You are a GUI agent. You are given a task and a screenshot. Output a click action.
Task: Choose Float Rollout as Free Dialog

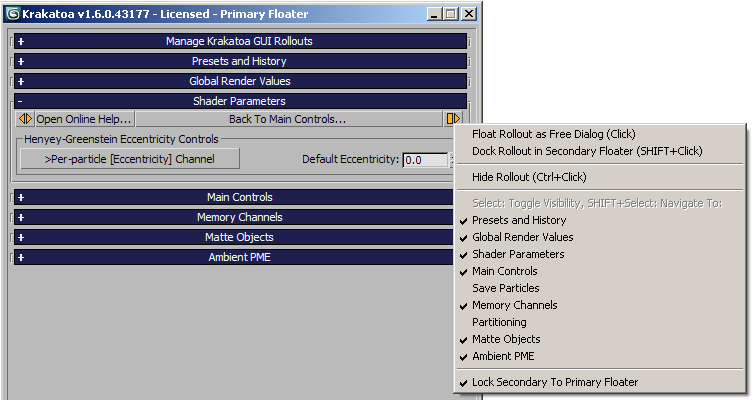point(600,134)
